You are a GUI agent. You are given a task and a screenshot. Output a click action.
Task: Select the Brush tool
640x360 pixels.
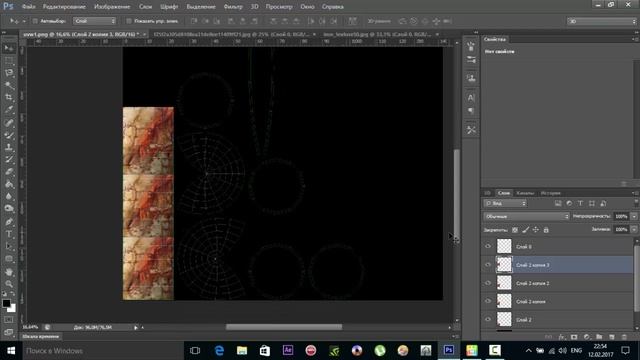tap(9, 135)
